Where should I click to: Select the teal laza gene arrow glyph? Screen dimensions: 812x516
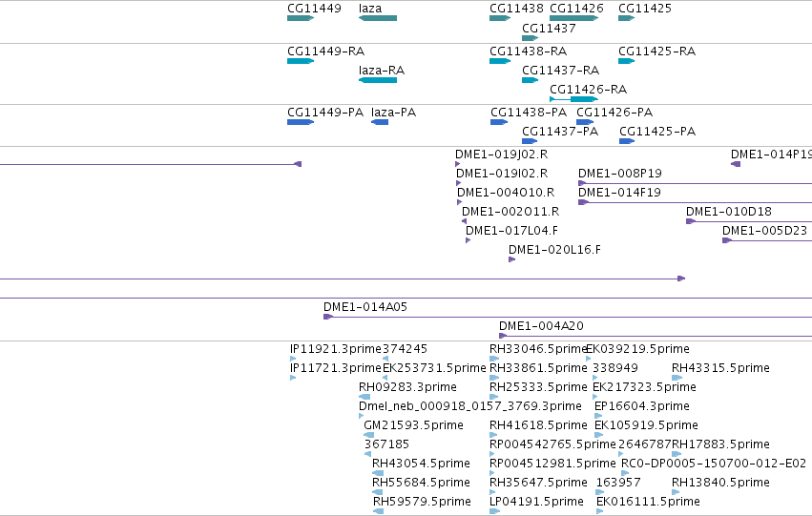pyautogui.click(x=378, y=18)
